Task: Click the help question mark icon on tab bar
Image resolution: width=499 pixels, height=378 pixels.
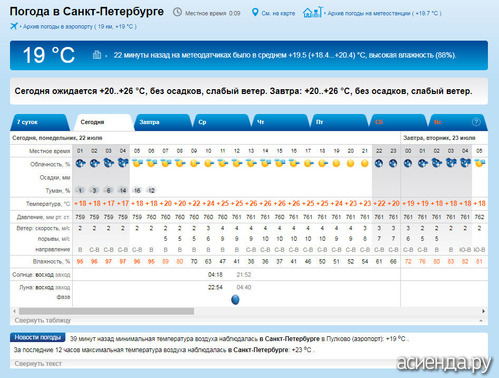Action: click(x=476, y=122)
